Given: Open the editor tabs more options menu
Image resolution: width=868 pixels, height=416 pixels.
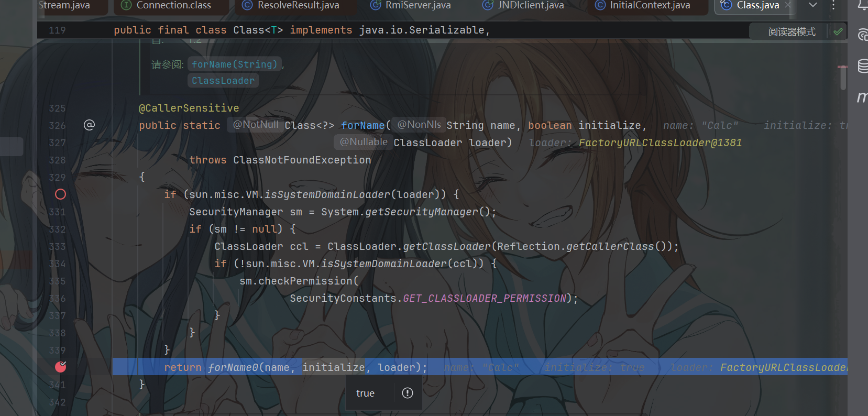Looking at the screenshot, I should coord(833,5).
